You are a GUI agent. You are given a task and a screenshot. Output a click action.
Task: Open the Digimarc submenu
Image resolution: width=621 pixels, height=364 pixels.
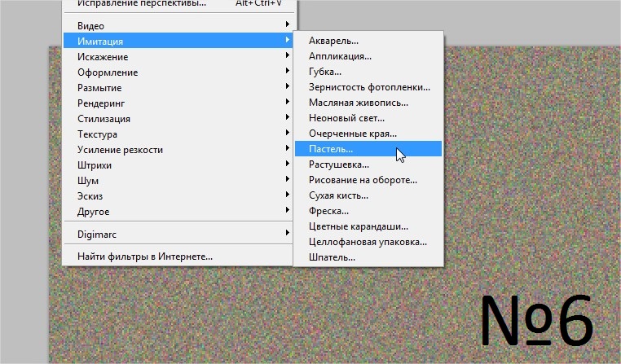click(x=178, y=234)
